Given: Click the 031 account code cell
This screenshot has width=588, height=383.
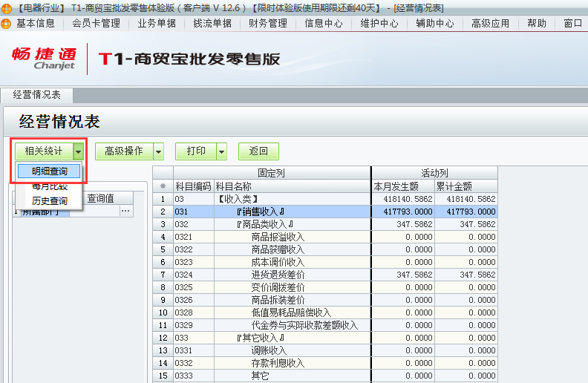Looking at the screenshot, I should 194,212.
